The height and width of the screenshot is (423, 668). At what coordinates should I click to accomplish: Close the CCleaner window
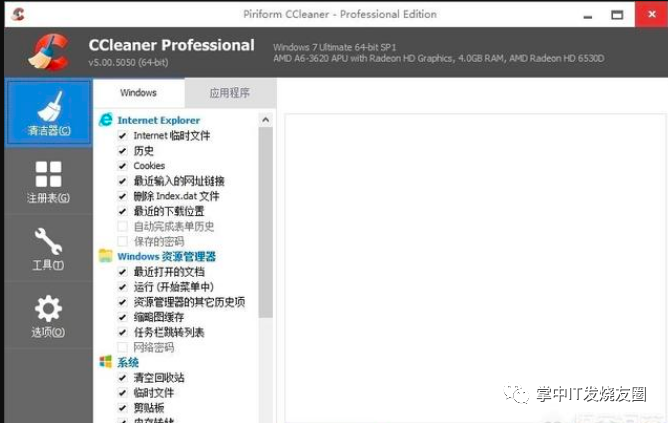click(651, 14)
